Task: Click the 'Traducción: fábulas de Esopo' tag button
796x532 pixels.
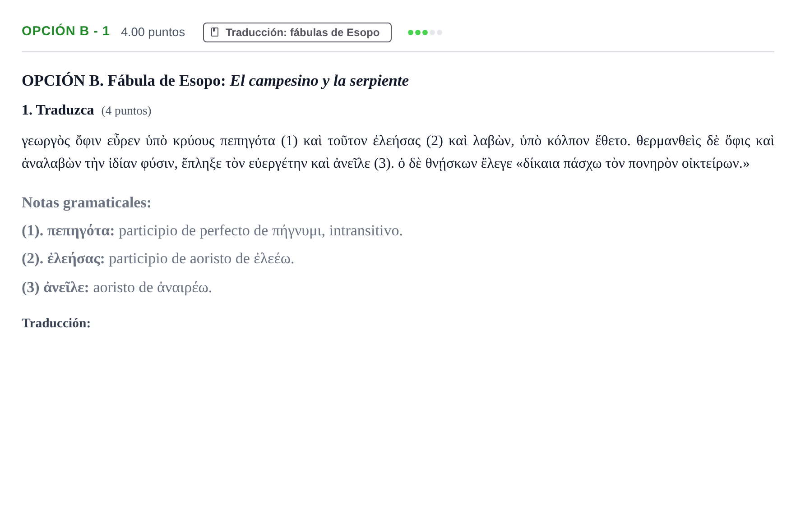Action: click(x=297, y=32)
